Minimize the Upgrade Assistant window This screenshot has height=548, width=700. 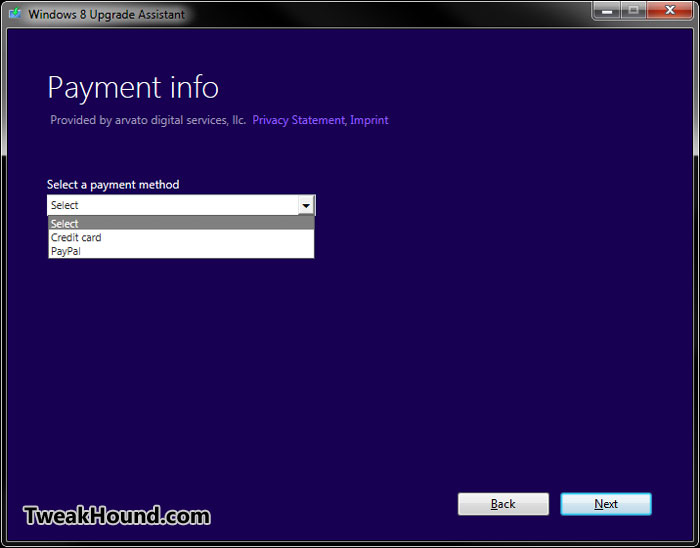(607, 10)
